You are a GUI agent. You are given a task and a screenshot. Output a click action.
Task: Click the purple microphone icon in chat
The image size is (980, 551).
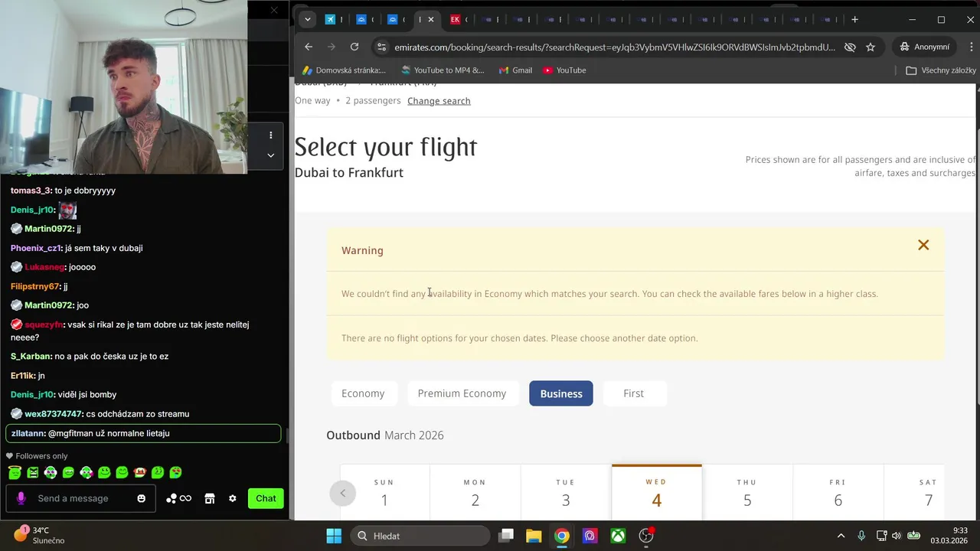pyautogui.click(x=21, y=498)
